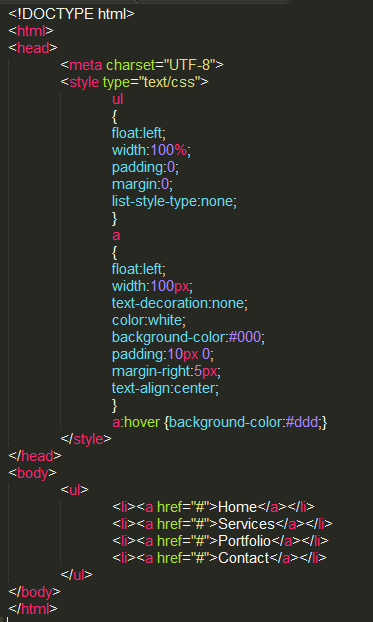This screenshot has height=622, width=373.
Task: Click the 'text-align:center;' declaration
Action: (165, 388)
